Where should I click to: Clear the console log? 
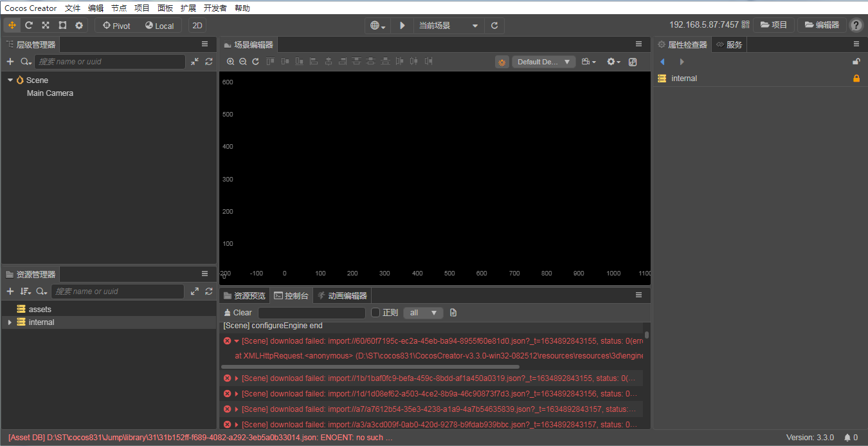tap(237, 313)
